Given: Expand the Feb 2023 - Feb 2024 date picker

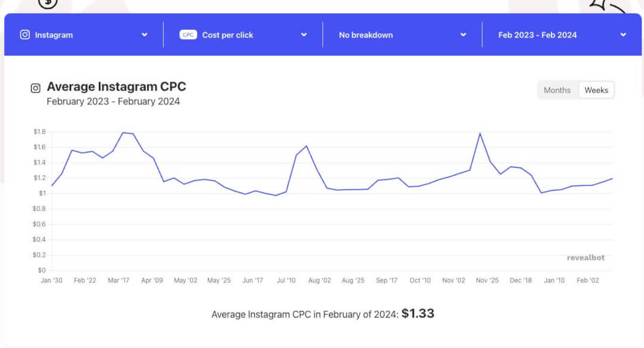Looking at the screenshot, I should [623, 35].
